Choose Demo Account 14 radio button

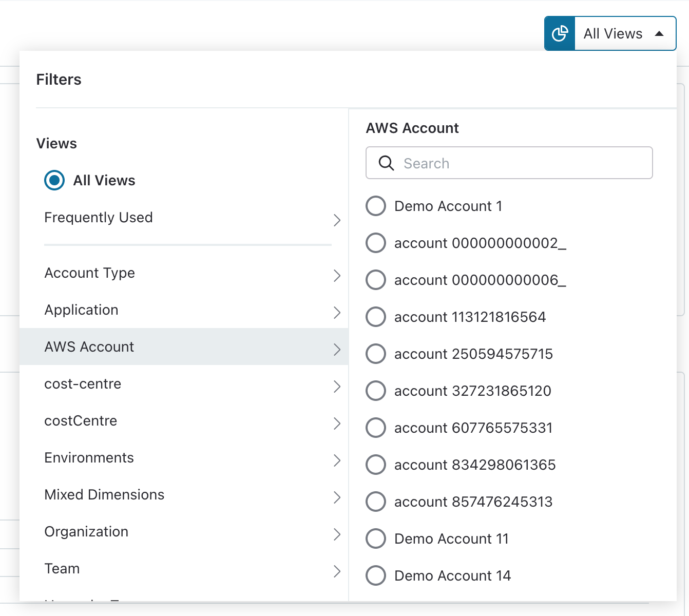(x=376, y=575)
